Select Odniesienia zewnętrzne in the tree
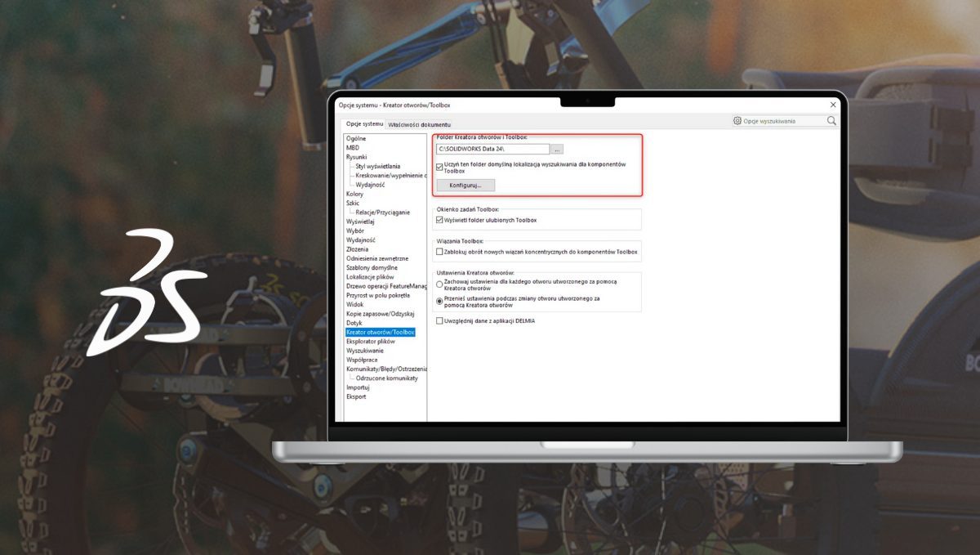The image size is (980, 555). point(377,258)
